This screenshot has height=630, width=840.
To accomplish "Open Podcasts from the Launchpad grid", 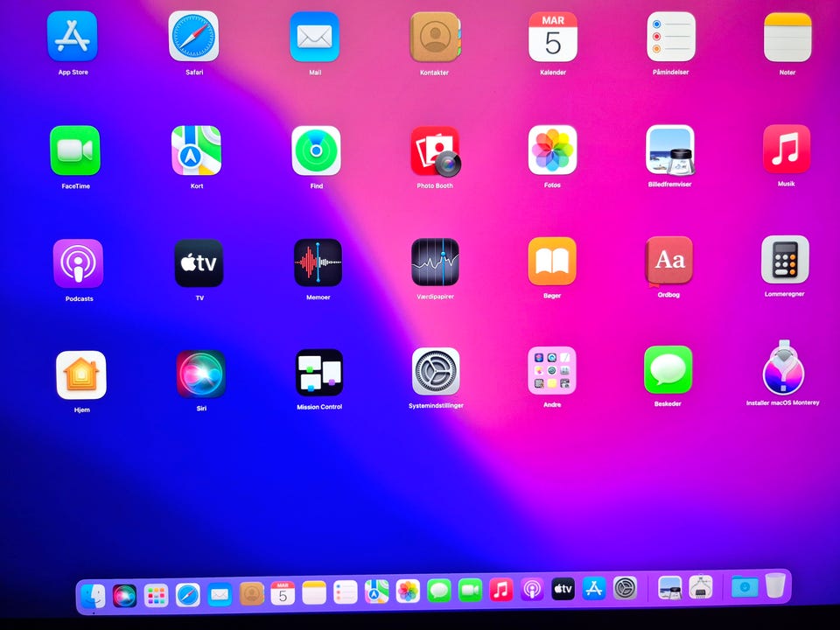I will click(x=78, y=263).
